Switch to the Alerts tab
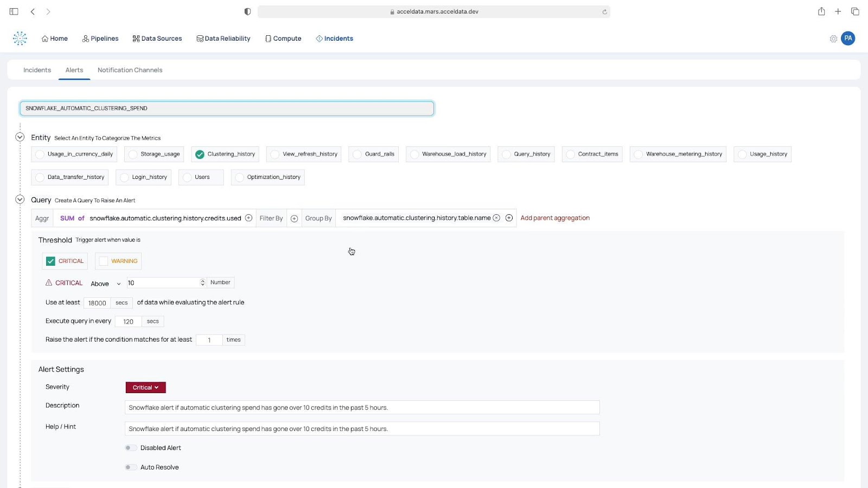Screen dimensions: 868x488 pos(74,70)
